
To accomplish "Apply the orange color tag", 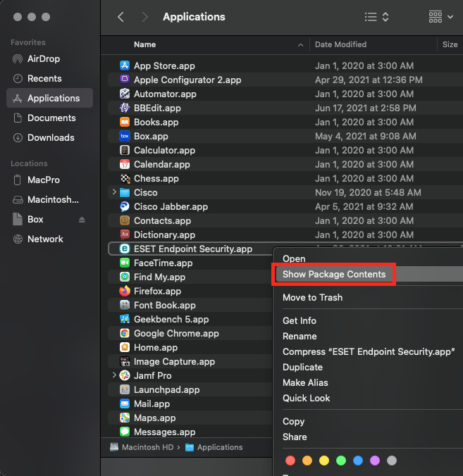I will point(307,461).
